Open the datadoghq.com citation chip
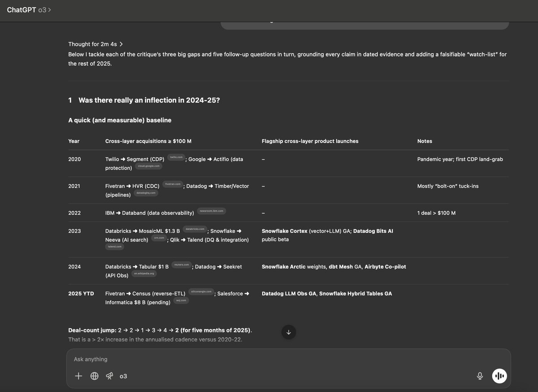 pyautogui.click(x=146, y=193)
